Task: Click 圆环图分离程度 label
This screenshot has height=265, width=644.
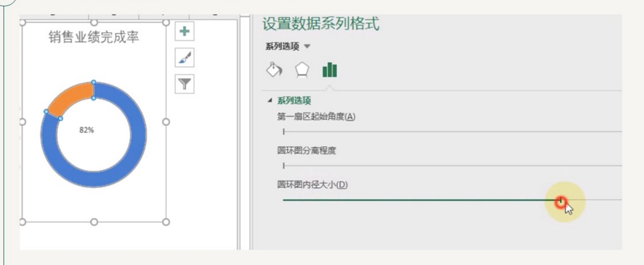Action: (x=307, y=150)
